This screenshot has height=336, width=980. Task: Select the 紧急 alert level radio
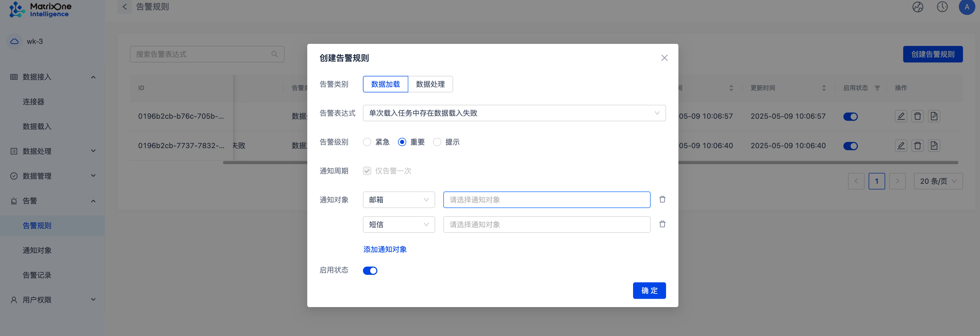pos(367,142)
